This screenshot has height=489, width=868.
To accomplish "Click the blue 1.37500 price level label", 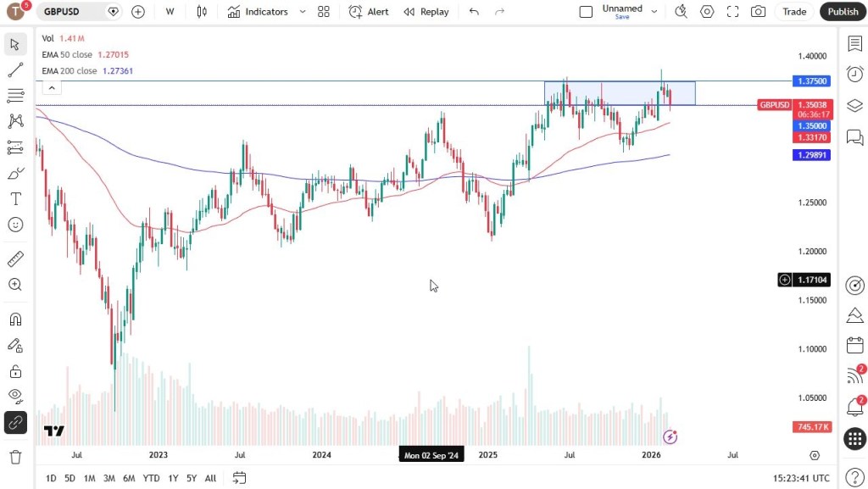I will [812, 81].
